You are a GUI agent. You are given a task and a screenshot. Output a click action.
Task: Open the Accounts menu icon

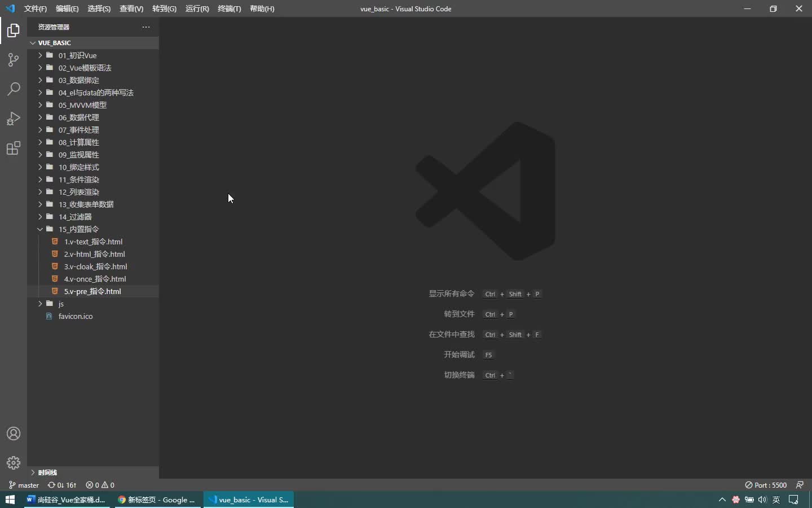[x=14, y=433]
